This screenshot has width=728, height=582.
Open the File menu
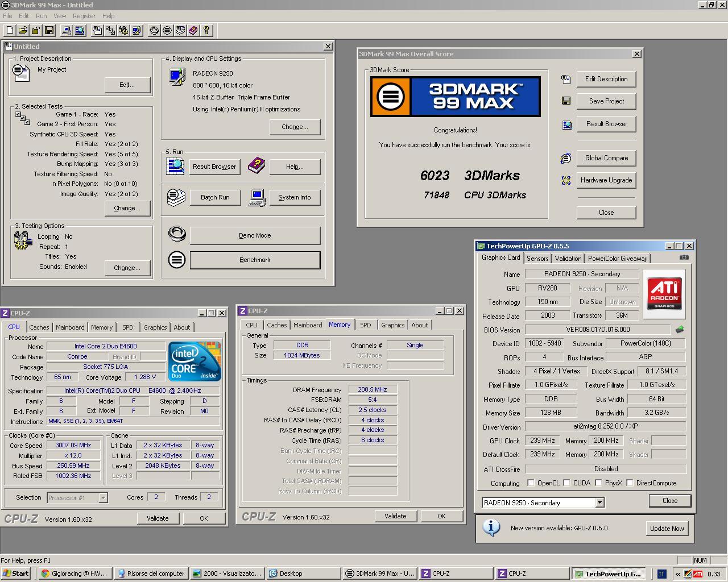[7, 16]
